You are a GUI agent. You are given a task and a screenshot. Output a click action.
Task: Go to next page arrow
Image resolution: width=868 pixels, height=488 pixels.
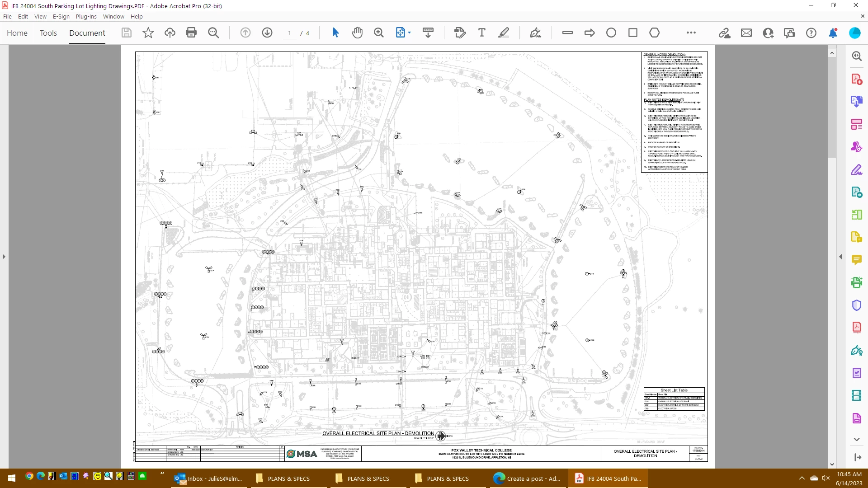(267, 33)
